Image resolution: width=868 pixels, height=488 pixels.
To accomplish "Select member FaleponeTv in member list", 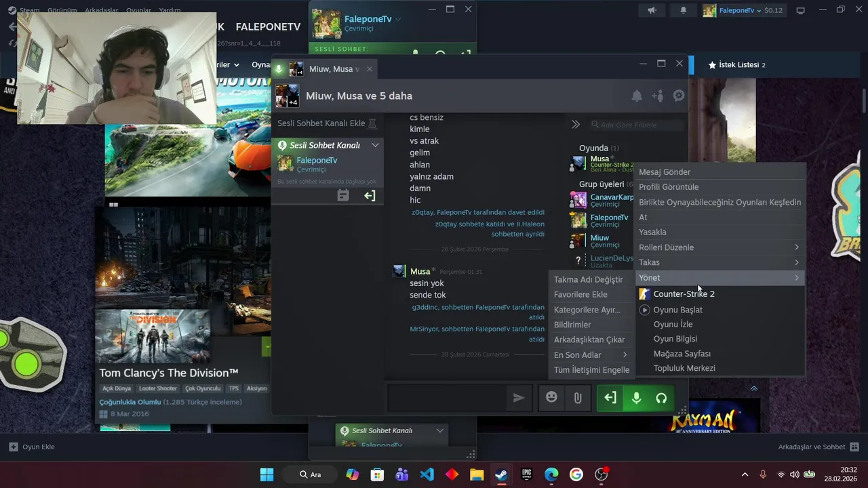I will tap(602, 220).
